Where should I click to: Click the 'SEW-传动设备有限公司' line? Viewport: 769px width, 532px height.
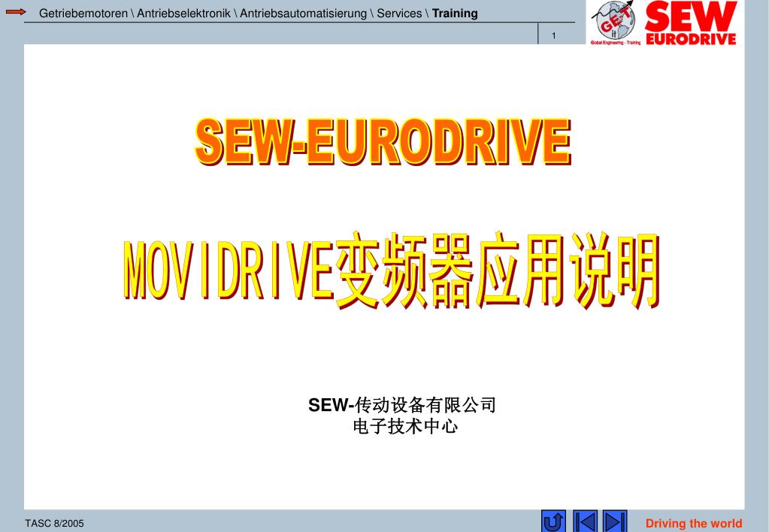(402, 405)
